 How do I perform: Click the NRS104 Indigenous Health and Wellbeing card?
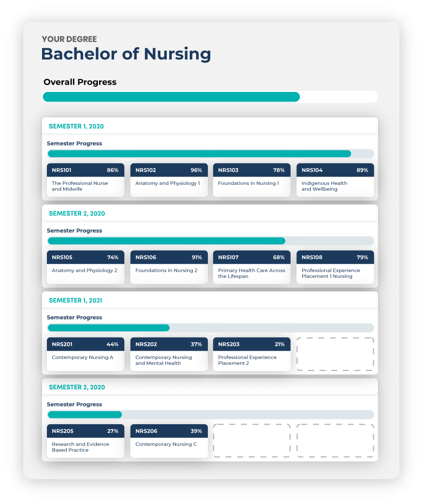tap(335, 180)
